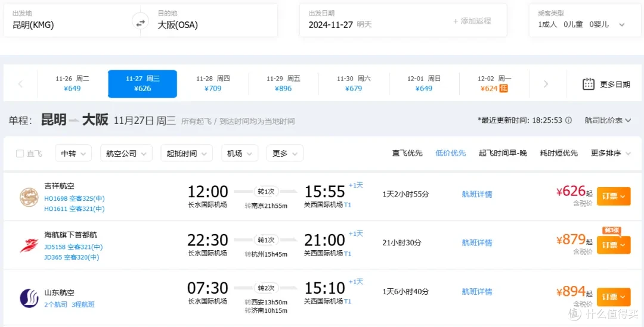
Task: Click 转2次 badge on Shandong Airlines flight
Action: [x=266, y=288]
